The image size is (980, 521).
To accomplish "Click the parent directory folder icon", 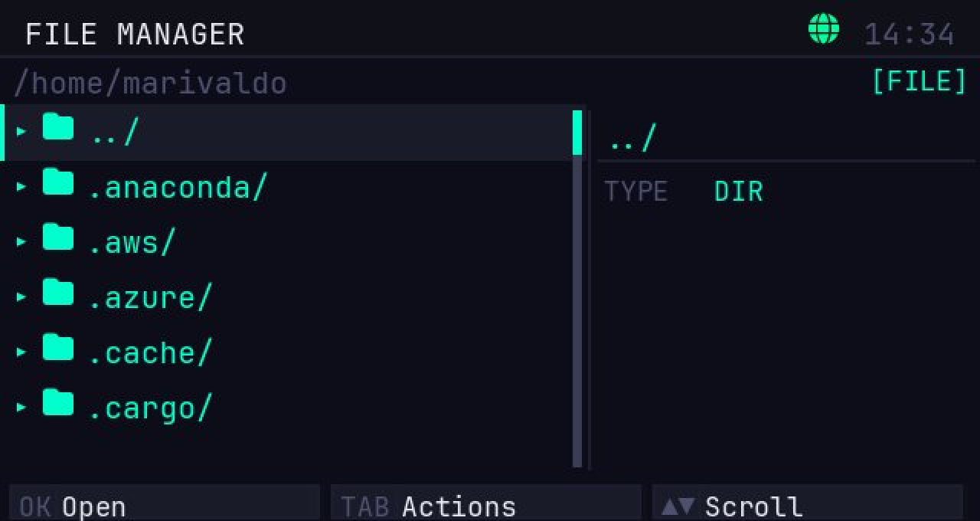I will click(x=58, y=127).
